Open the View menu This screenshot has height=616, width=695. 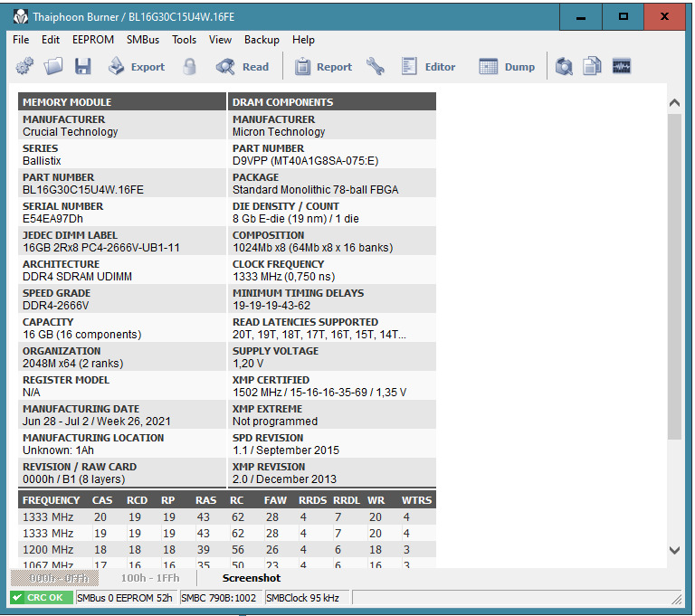coord(220,40)
